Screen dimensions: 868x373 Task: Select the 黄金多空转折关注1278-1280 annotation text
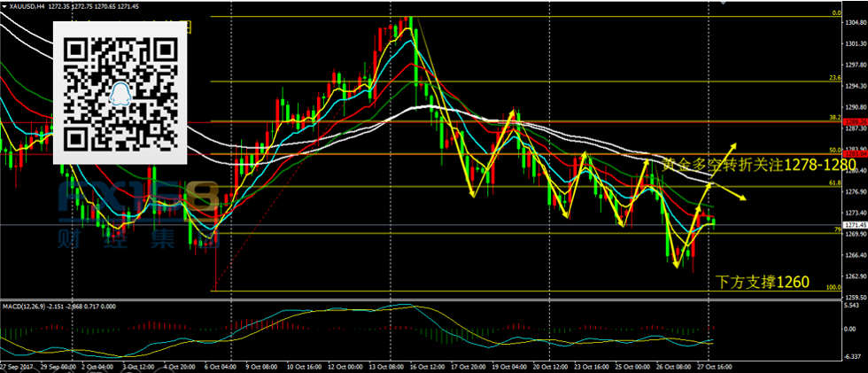coord(758,165)
